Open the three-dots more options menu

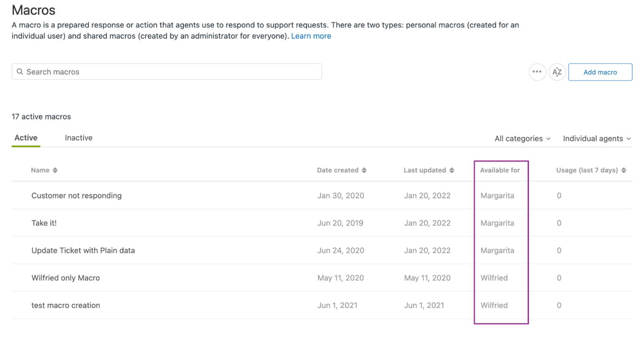(x=537, y=72)
